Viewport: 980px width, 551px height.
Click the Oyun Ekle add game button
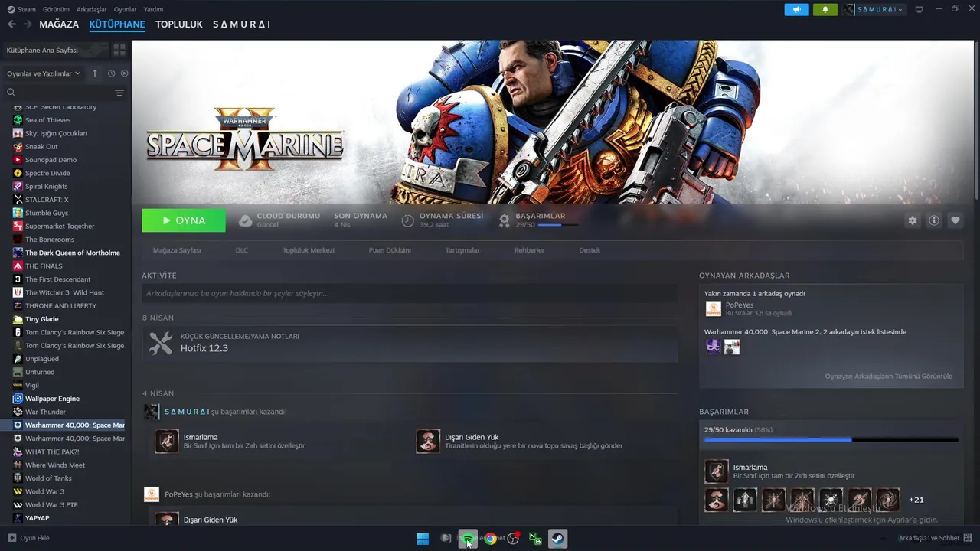tap(28, 538)
